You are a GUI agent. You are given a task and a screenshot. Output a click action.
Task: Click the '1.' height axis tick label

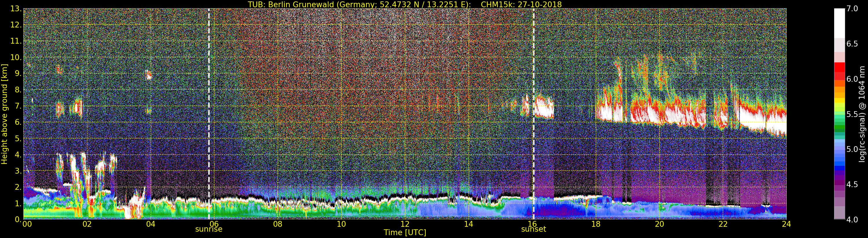(18, 203)
